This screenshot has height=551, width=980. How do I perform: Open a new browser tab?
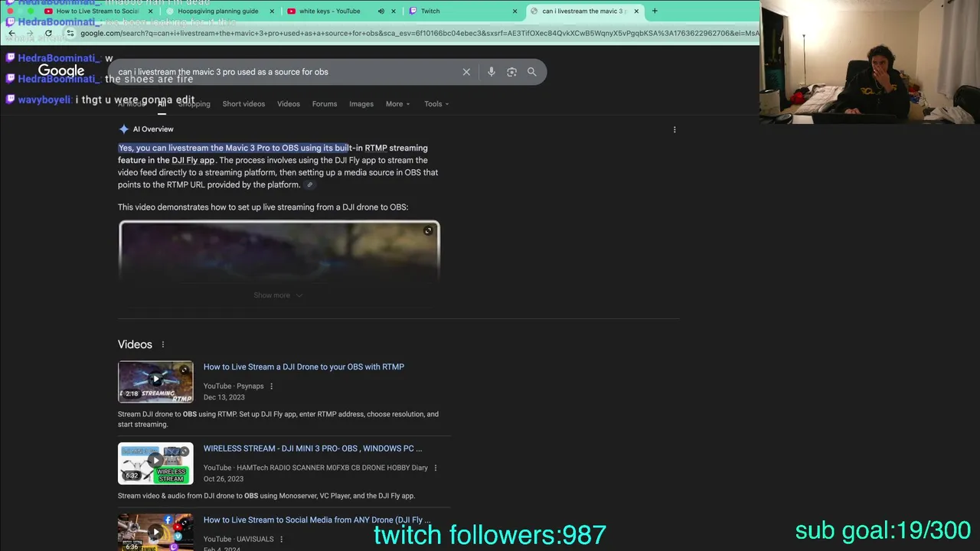click(x=655, y=11)
